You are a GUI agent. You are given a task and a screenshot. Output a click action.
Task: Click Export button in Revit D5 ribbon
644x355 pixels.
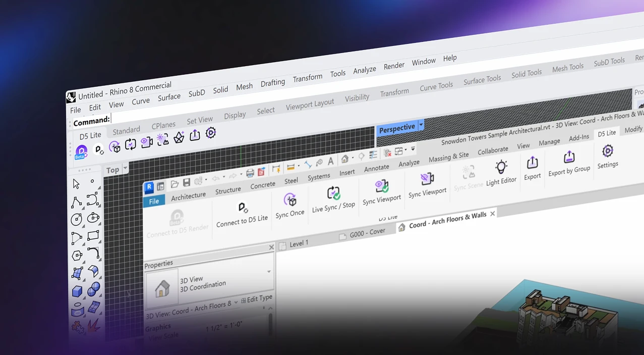point(532,168)
